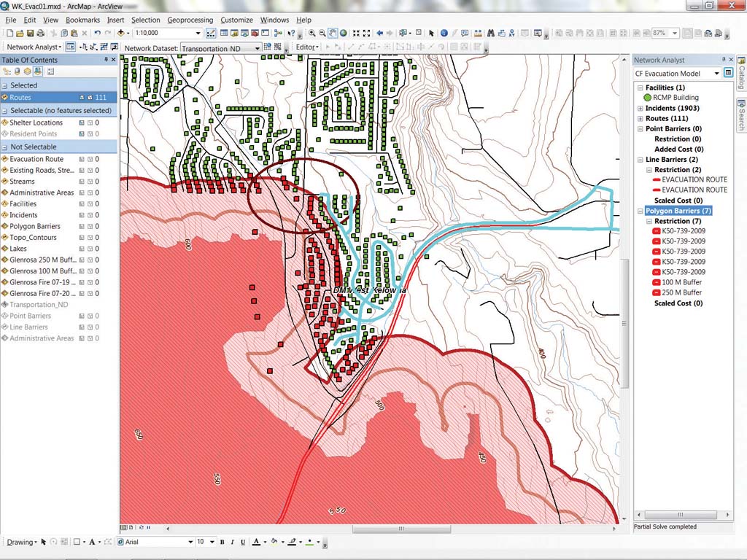The width and height of the screenshot is (747, 560).
Task: Select the Zoom In tool
Action: coord(311,34)
